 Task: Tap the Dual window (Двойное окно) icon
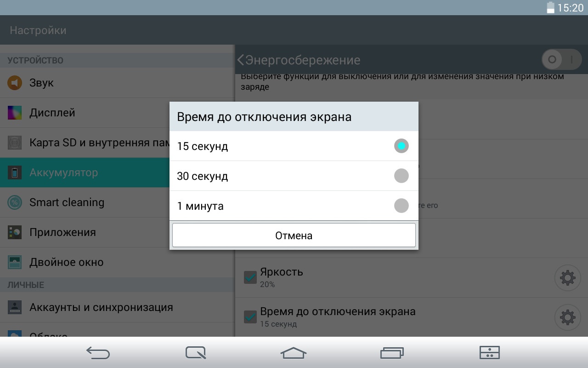point(15,262)
